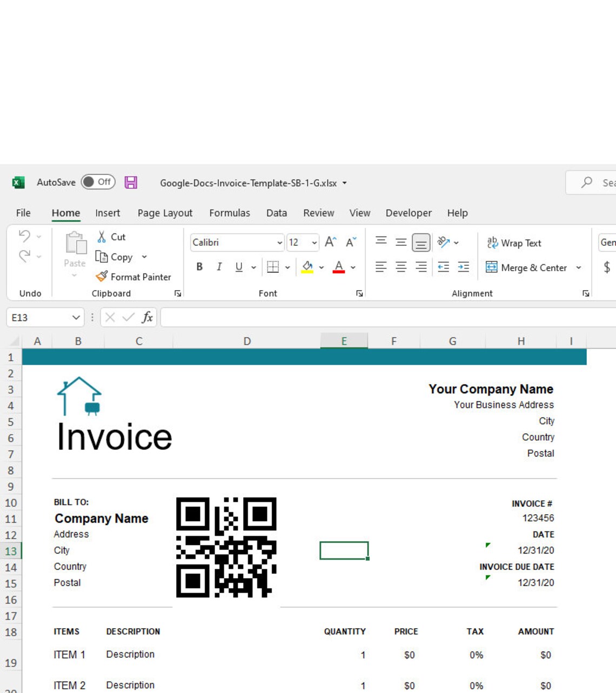Toggle bold formatting

pos(199,267)
